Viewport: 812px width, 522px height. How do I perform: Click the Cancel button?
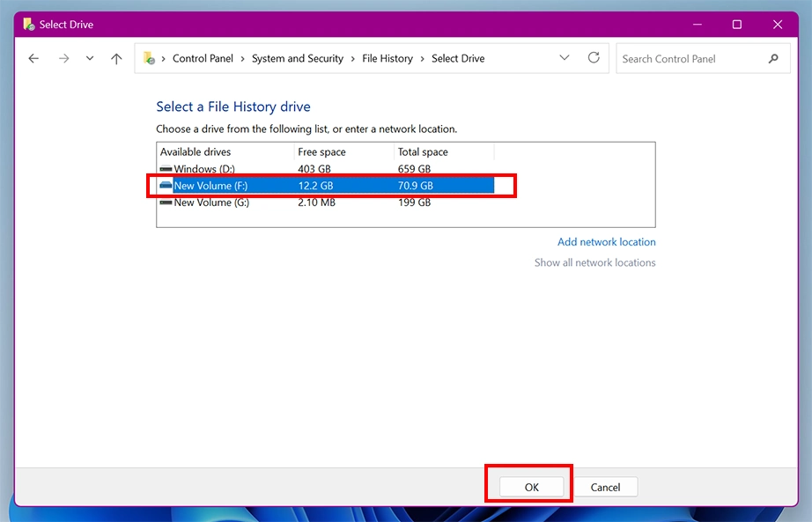(605, 488)
